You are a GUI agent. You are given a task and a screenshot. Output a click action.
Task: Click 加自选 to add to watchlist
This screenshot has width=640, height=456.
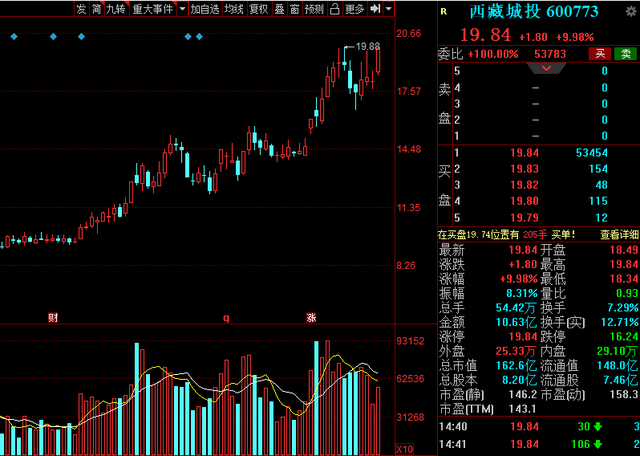click(205, 9)
